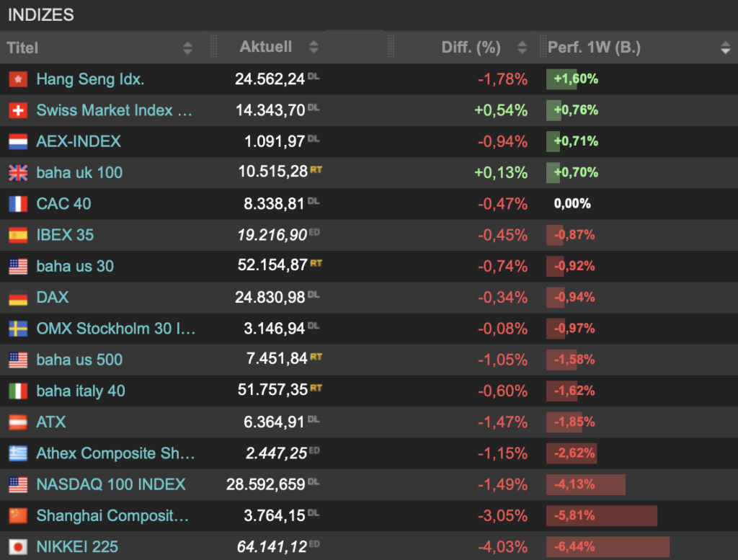This screenshot has height=560, width=738.
Task: Open the Hang Seng Idx. link
Action: (90, 79)
